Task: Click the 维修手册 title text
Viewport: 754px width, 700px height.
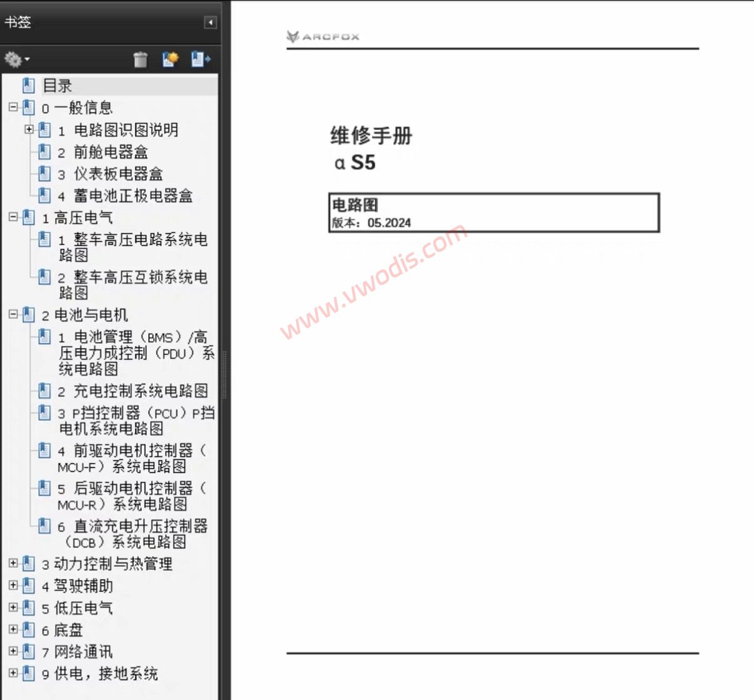Action: pos(371,135)
